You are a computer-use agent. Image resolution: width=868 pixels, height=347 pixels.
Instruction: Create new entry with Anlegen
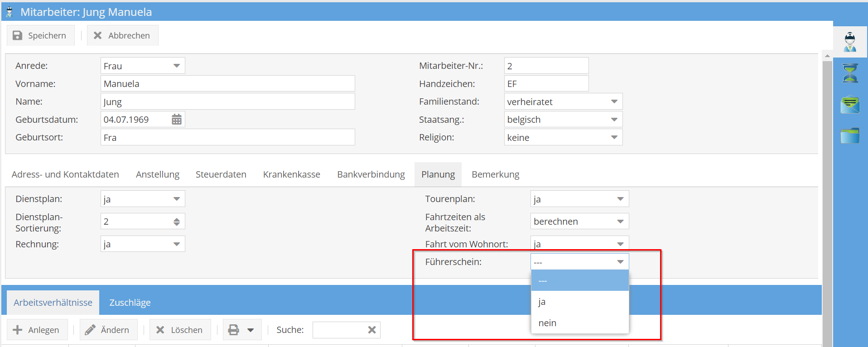[x=37, y=330]
